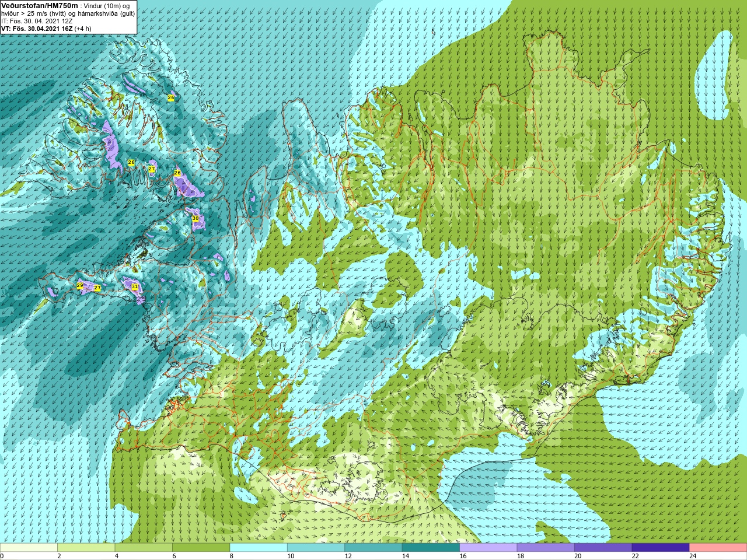Image resolution: width=747 pixels, height=560 pixels.
Task: Select the 22–24 m/s dark indigo legend segment
Action: [x=661, y=548]
